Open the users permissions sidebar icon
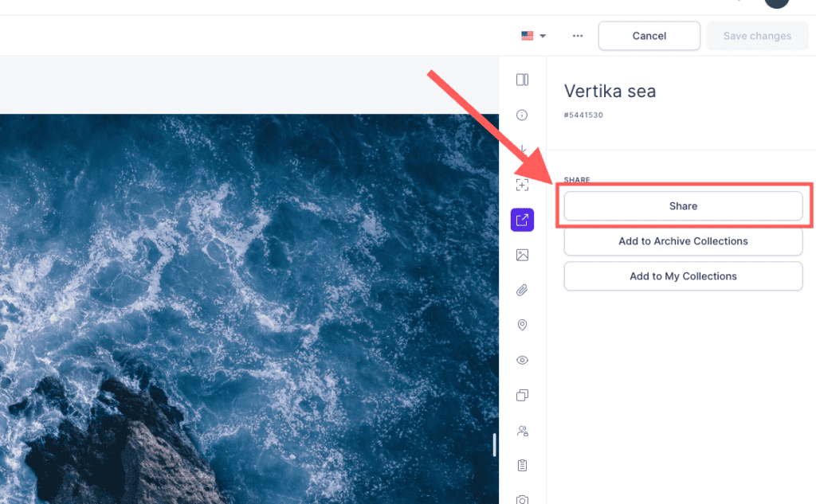This screenshot has width=816, height=504. (x=522, y=431)
